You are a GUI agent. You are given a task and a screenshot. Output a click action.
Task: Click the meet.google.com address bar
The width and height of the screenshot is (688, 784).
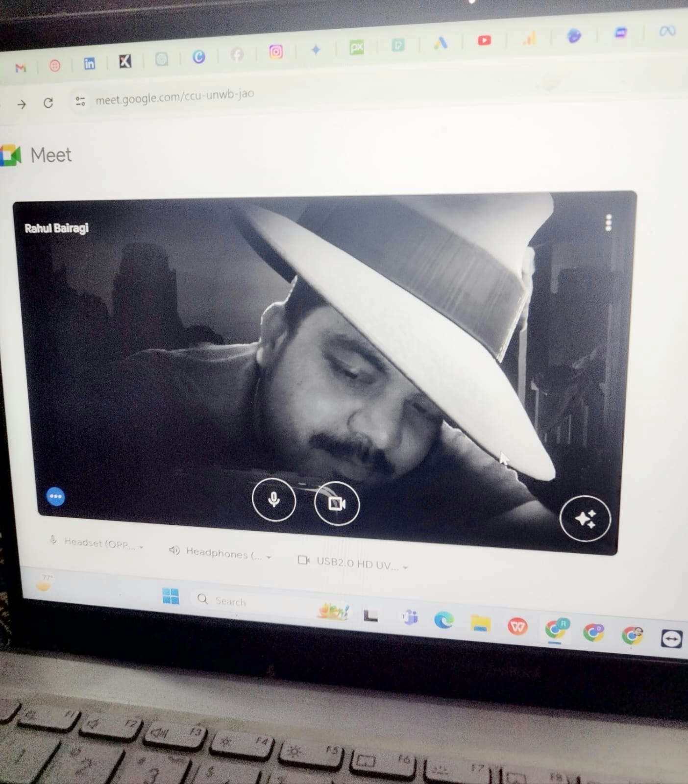point(174,96)
